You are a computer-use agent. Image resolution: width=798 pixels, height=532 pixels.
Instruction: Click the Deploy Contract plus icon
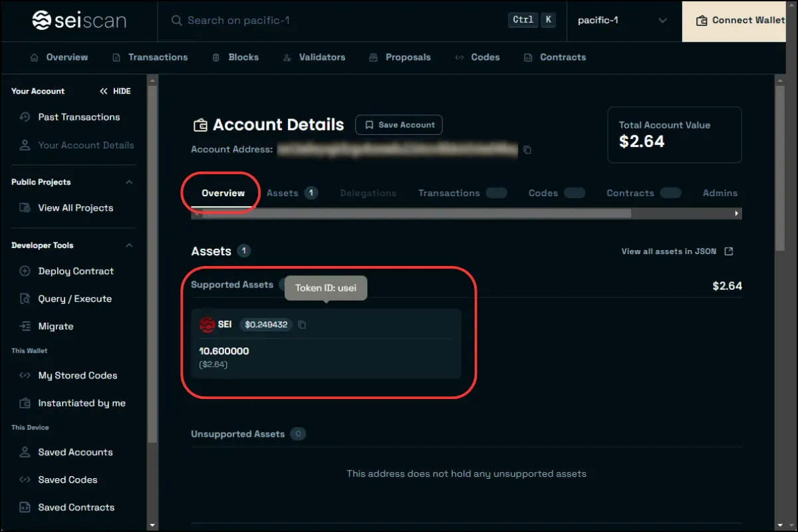(x=25, y=271)
